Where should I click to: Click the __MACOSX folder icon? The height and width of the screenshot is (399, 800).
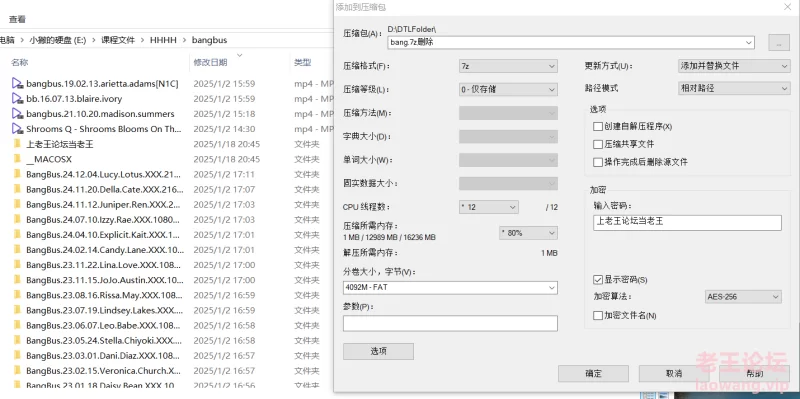tap(17, 159)
